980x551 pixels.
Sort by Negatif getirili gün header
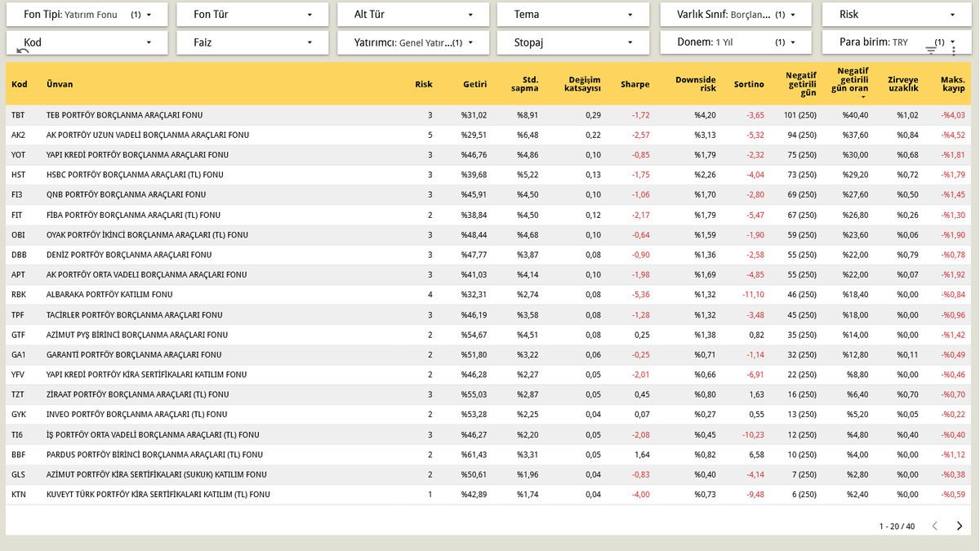coord(800,83)
